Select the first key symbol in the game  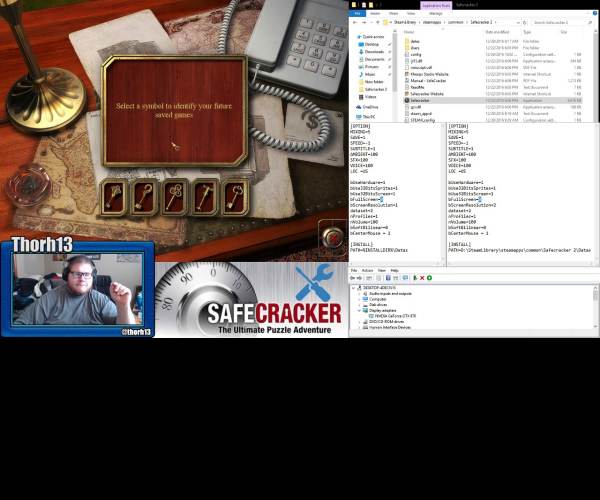point(114,197)
